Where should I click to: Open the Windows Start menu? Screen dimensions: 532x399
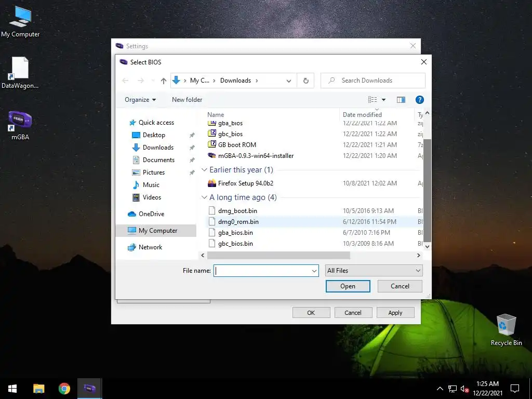12,389
